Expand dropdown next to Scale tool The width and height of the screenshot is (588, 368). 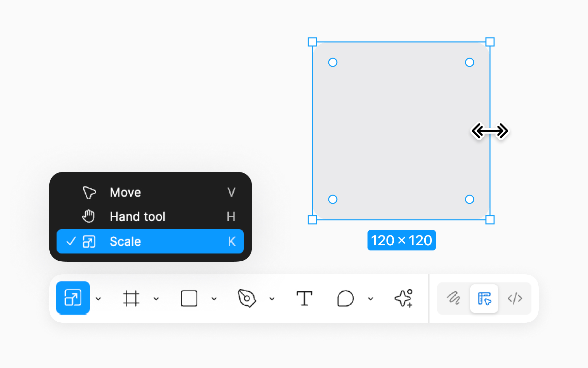pyautogui.click(x=98, y=299)
